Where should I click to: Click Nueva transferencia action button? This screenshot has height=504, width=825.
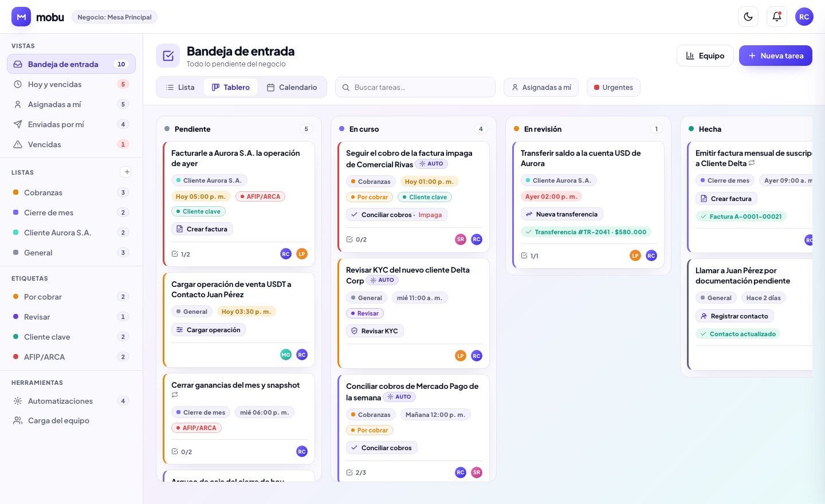[561, 214]
